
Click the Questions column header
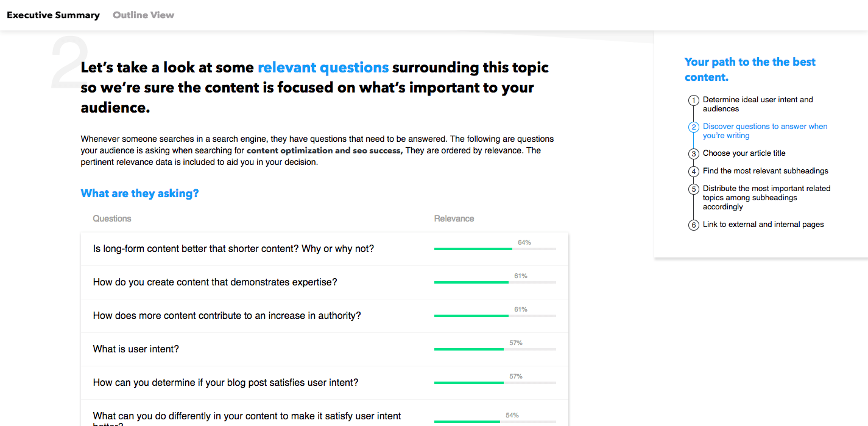pos(111,218)
